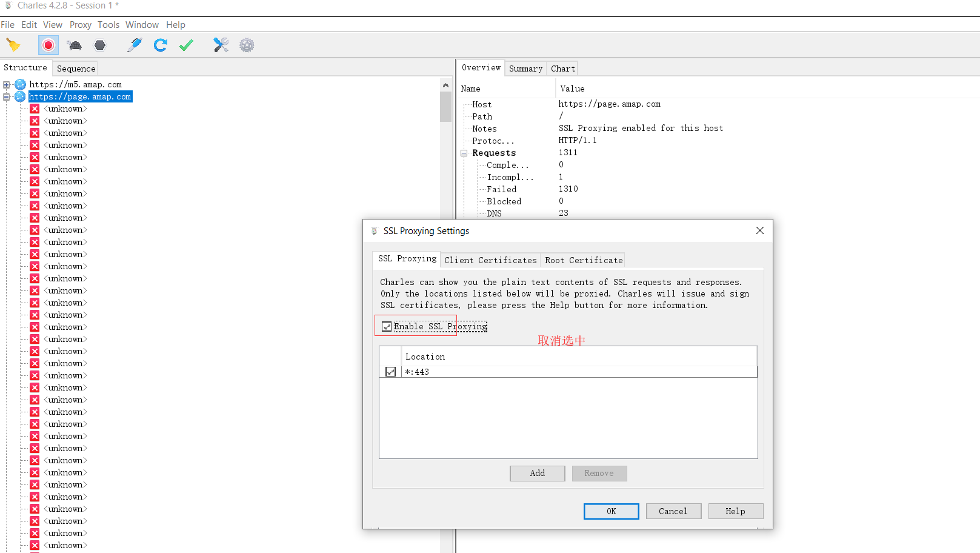The image size is (980, 553).
Task: Close the SSL Proxying Settings dialog
Action: 760,231
